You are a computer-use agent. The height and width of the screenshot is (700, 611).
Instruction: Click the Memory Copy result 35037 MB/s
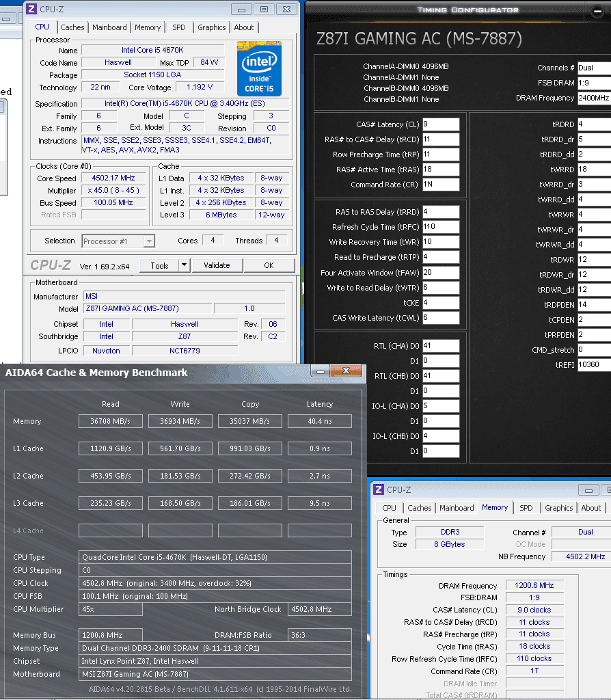[250, 421]
